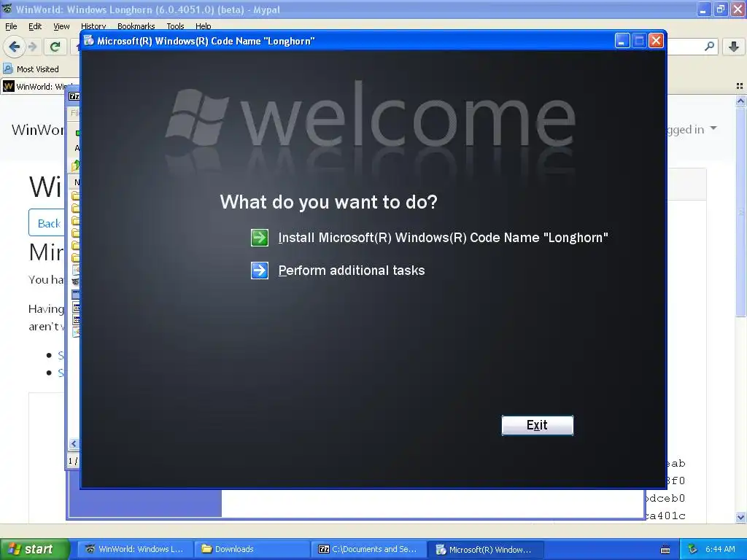747x560 pixels.
Task: Open the Help menu in Mypal
Action: [203, 26]
